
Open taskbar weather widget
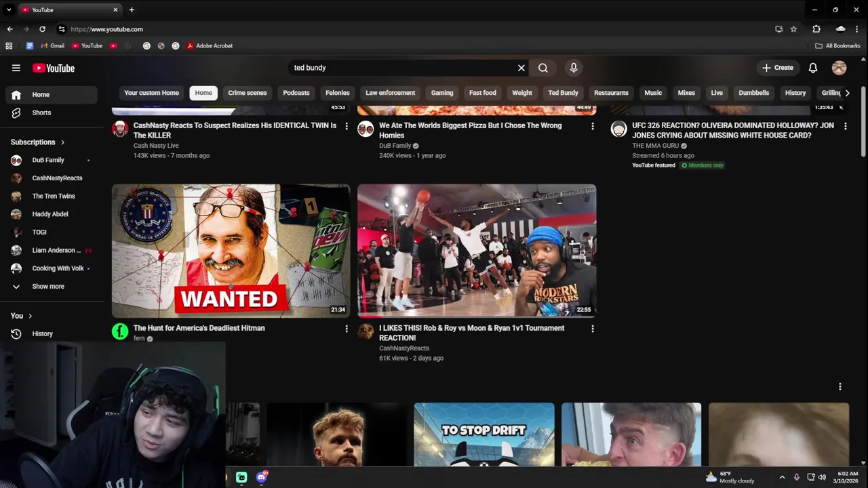730,477
